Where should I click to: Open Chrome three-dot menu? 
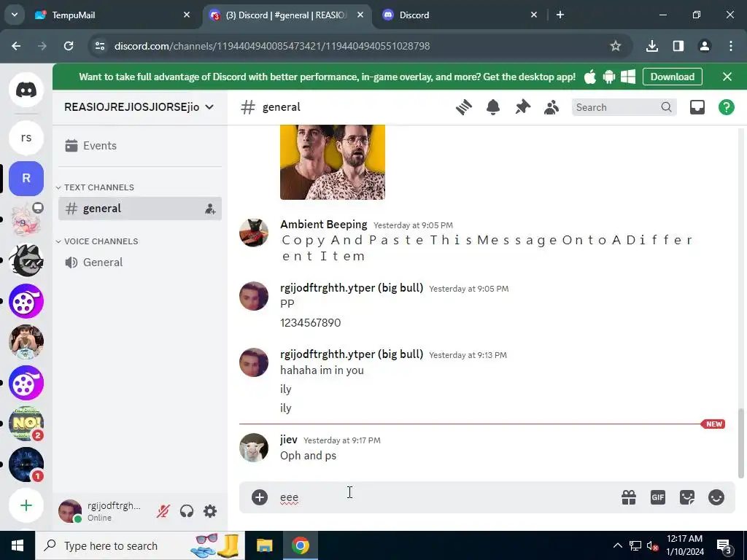tap(731, 46)
